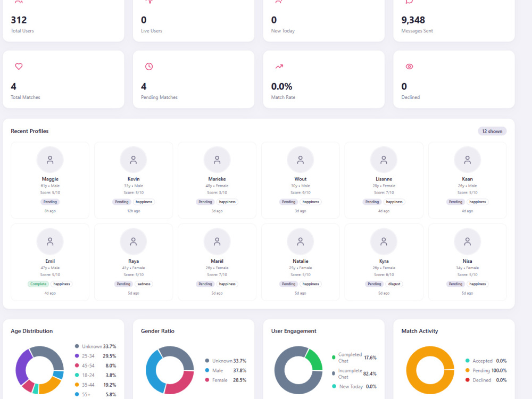Click the Age Distribution donut chart
This screenshot has height=399, width=532.
(40, 370)
